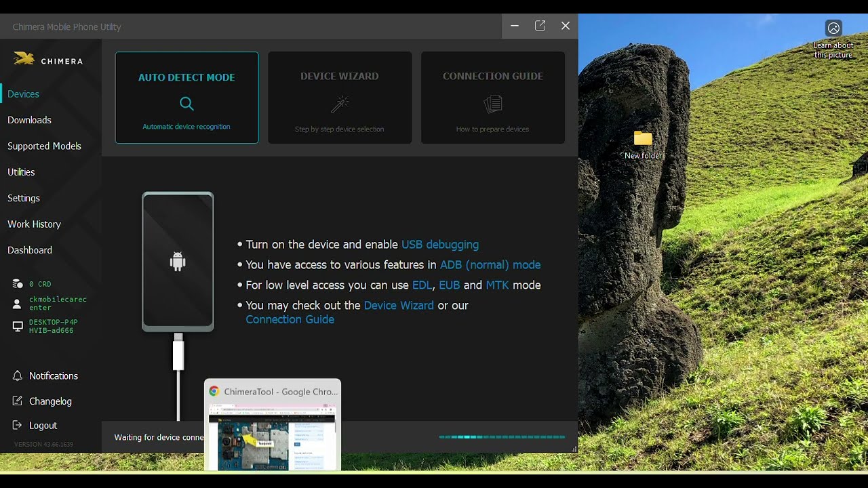Click the Chimera eagle logo
The width and height of the screenshot is (868, 488).
pos(24,60)
